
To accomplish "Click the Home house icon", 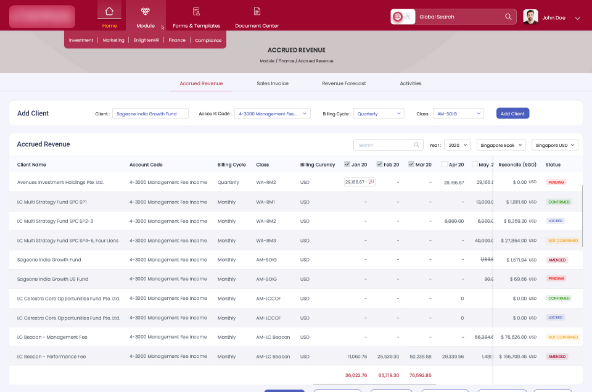I will click(x=109, y=11).
